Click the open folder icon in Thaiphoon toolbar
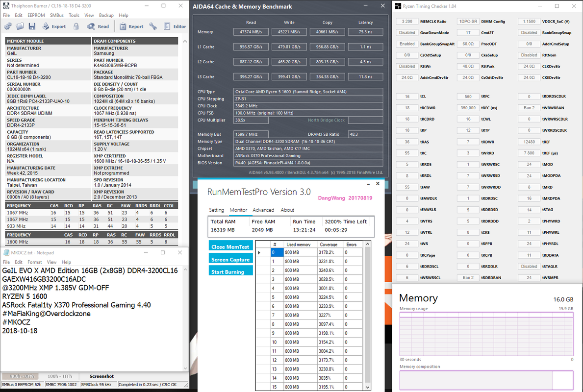The height and width of the screenshot is (392, 583). (x=20, y=26)
